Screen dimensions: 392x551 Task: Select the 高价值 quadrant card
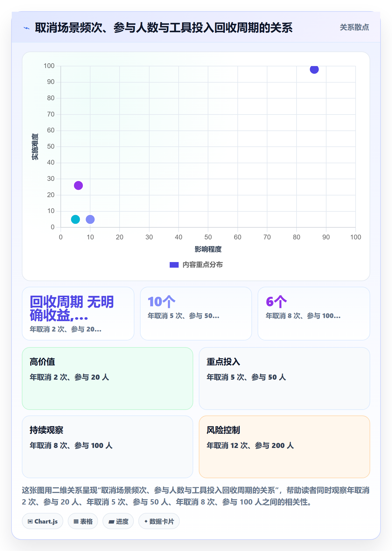[108, 378]
